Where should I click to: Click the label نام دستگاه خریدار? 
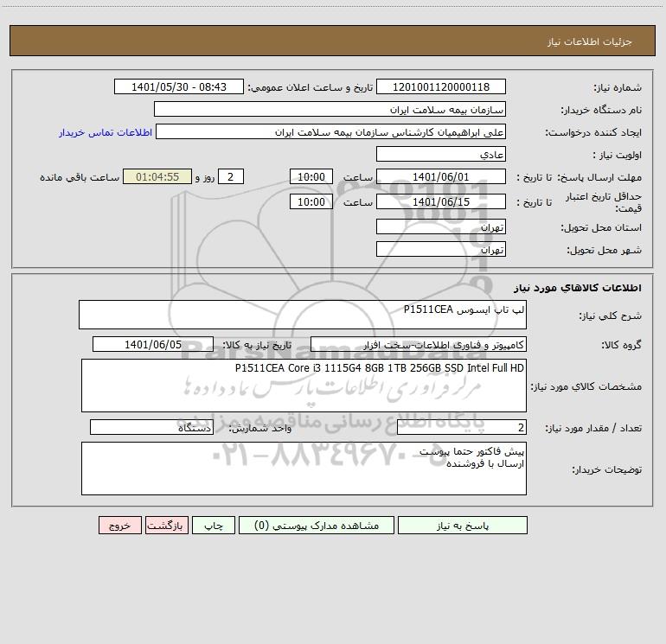tap(601, 110)
